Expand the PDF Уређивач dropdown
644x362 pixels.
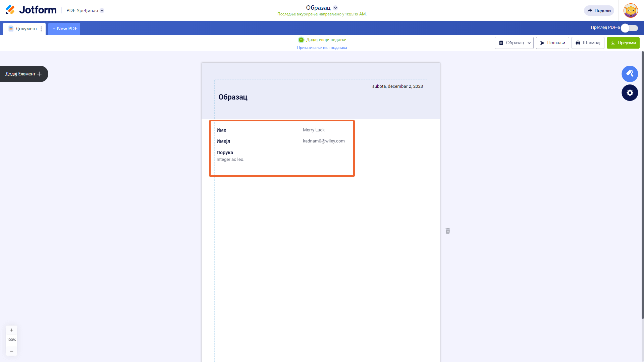102,10
